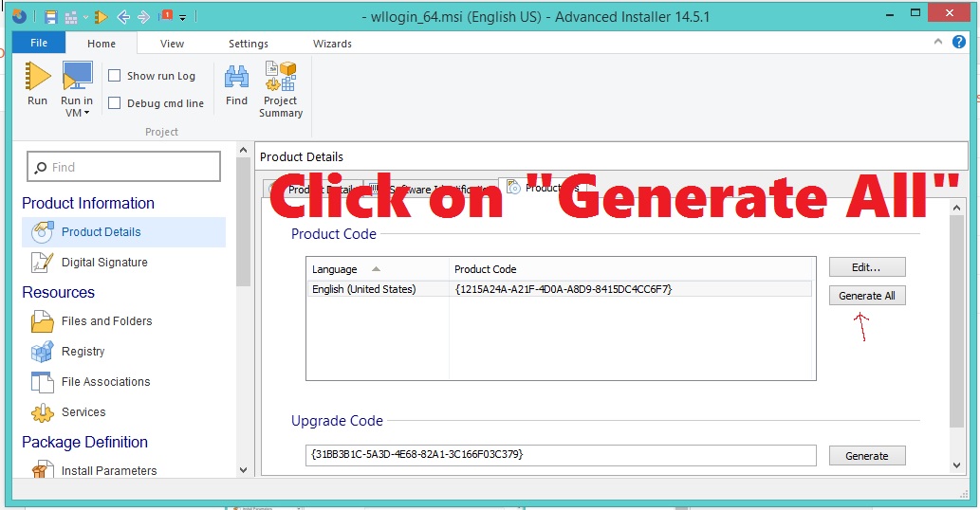980x510 pixels.
Task: Open Project Summary from the ribbon
Action: [281, 89]
